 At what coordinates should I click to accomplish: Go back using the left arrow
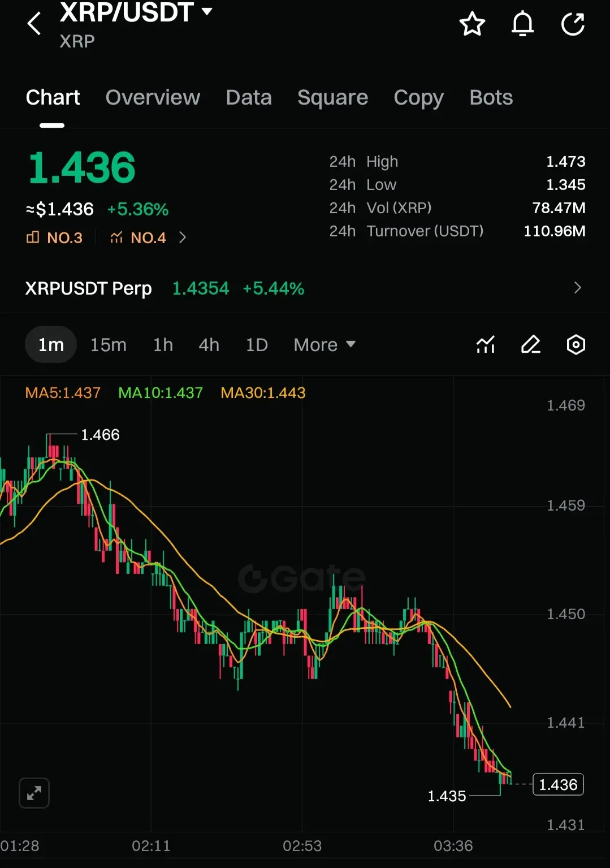pyautogui.click(x=34, y=24)
